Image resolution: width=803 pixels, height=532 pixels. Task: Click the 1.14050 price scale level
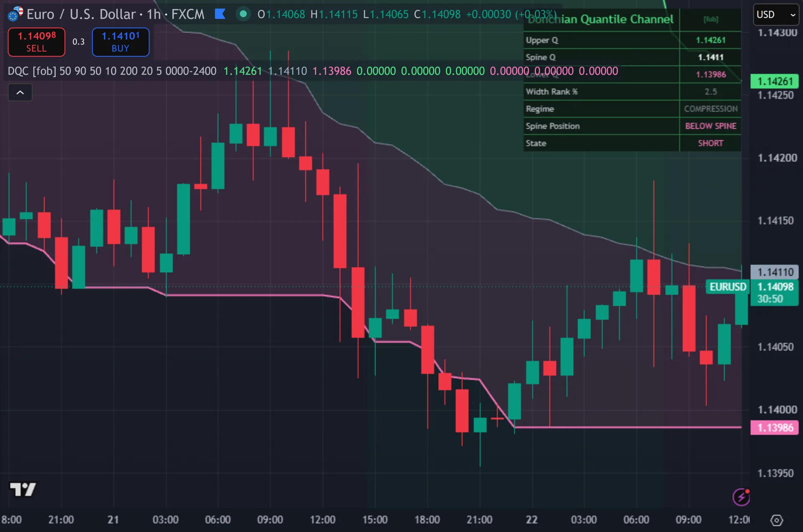coord(775,347)
